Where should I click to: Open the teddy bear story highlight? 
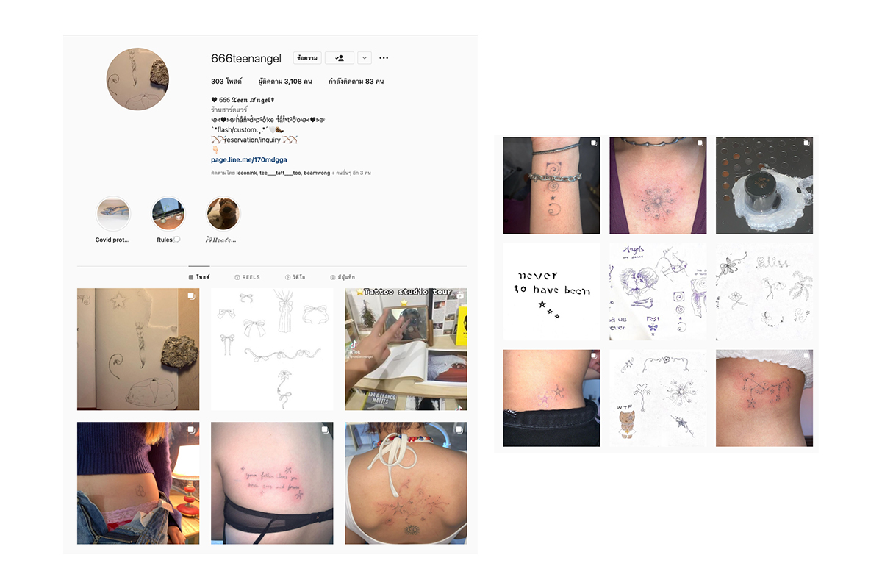[223, 214]
